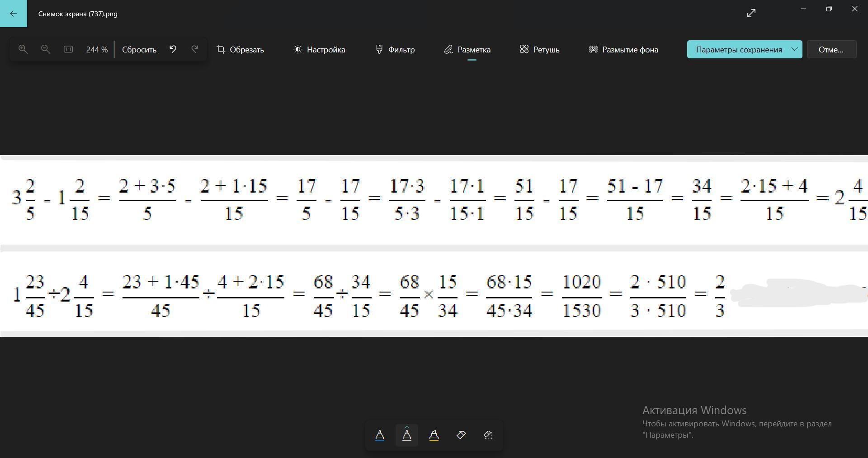Undo the last edit with the undo arrow
This screenshot has height=458, width=868.
[173, 49]
